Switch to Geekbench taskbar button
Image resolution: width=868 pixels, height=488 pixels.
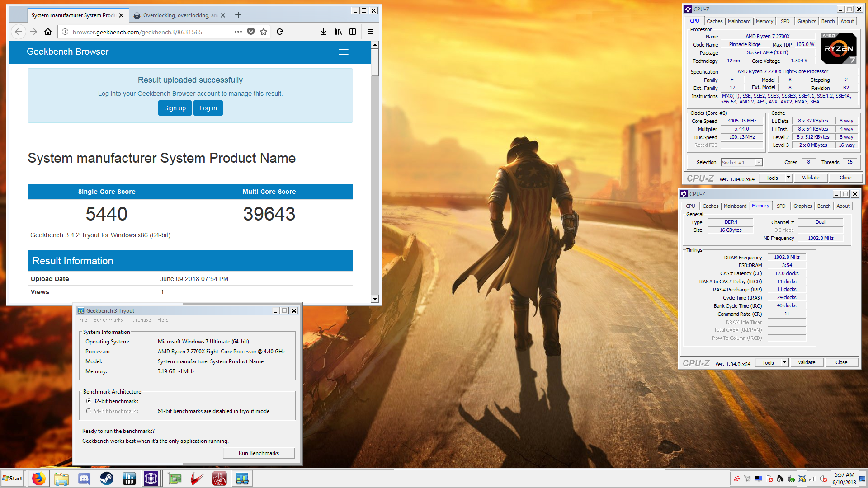pos(242,479)
